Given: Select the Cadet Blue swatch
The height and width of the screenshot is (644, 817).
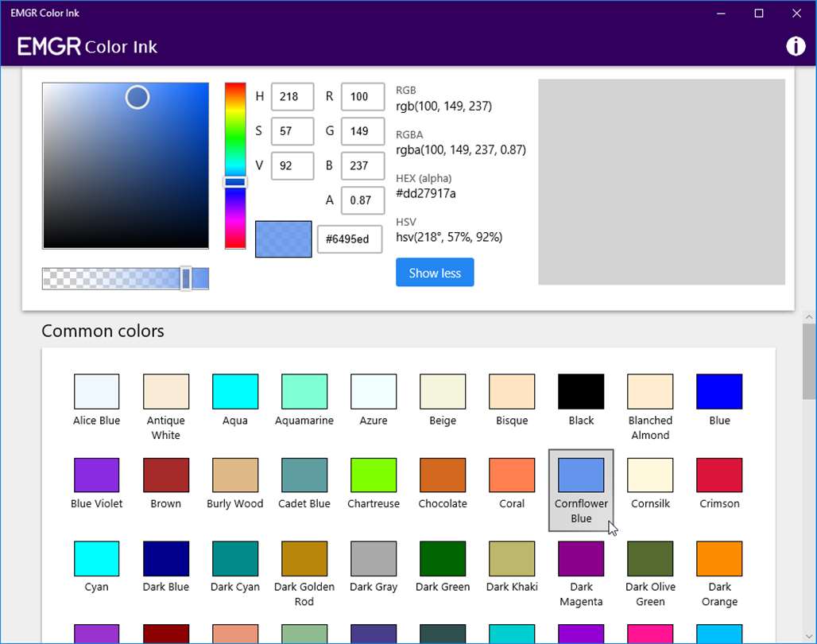Looking at the screenshot, I should [304, 475].
